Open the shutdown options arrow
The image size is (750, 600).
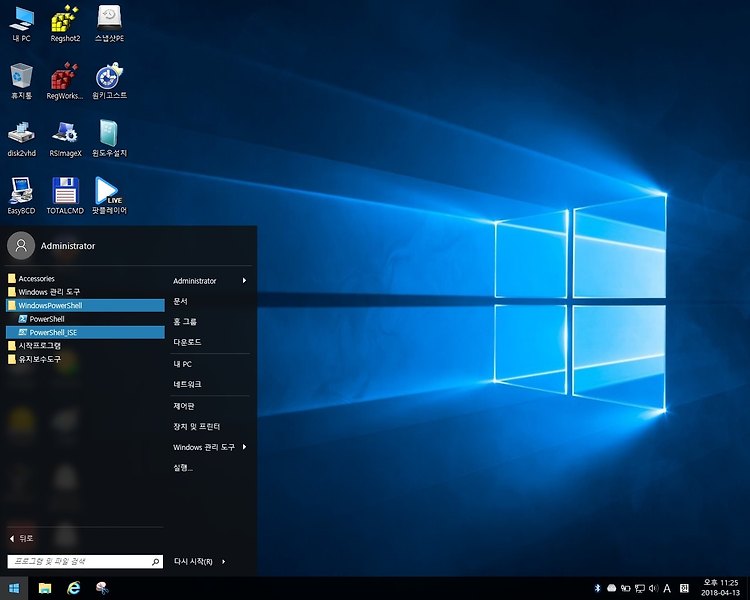tap(223, 562)
